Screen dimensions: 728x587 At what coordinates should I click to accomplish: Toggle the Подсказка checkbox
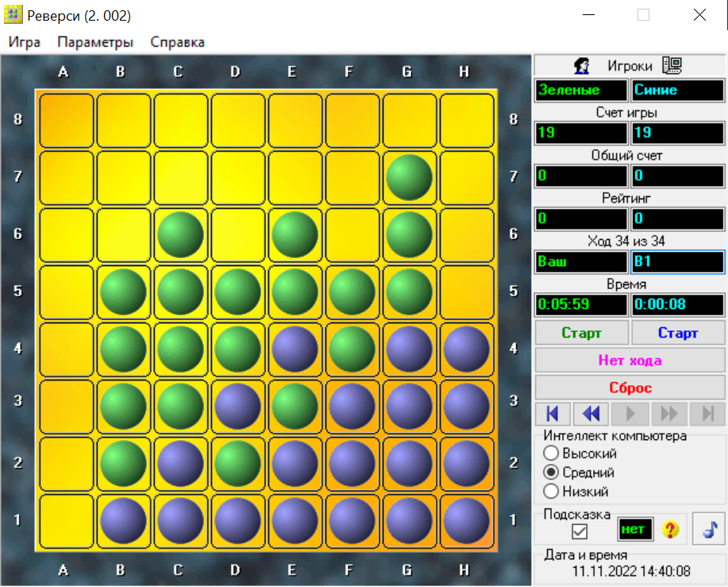coord(580,531)
